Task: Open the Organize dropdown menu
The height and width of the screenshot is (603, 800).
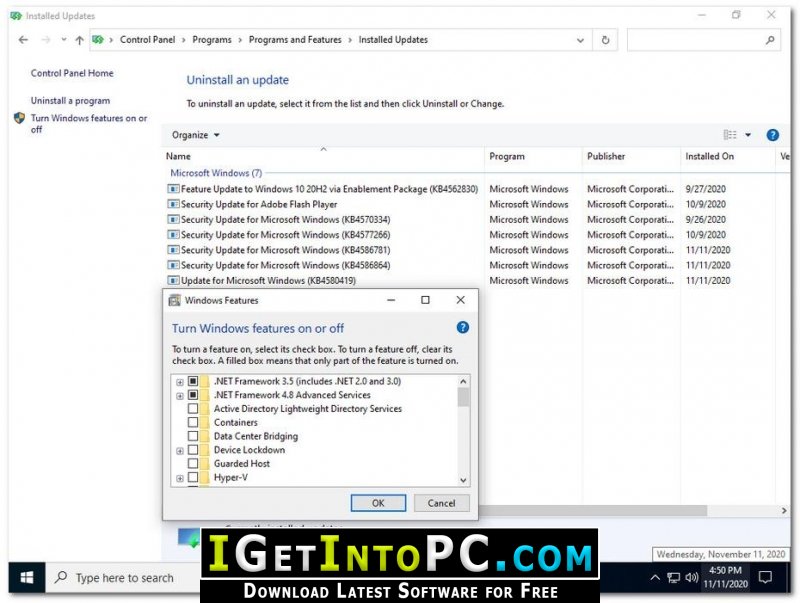Action: pyautogui.click(x=195, y=135)
